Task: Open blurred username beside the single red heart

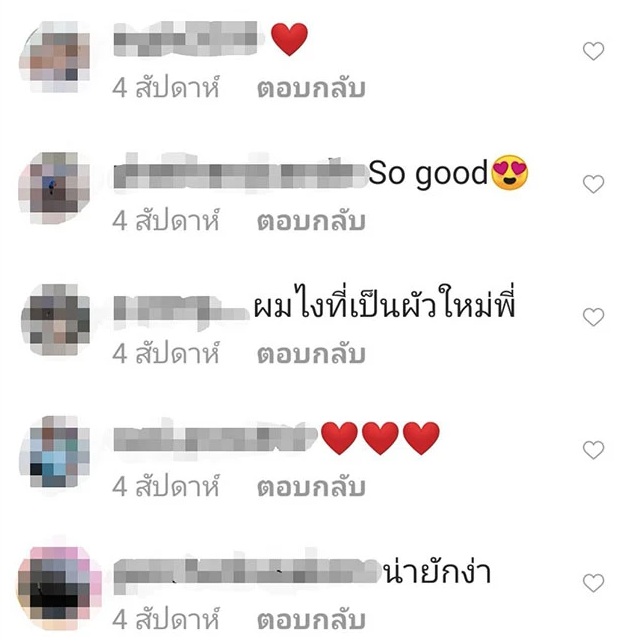Action: tap(187, 38)
